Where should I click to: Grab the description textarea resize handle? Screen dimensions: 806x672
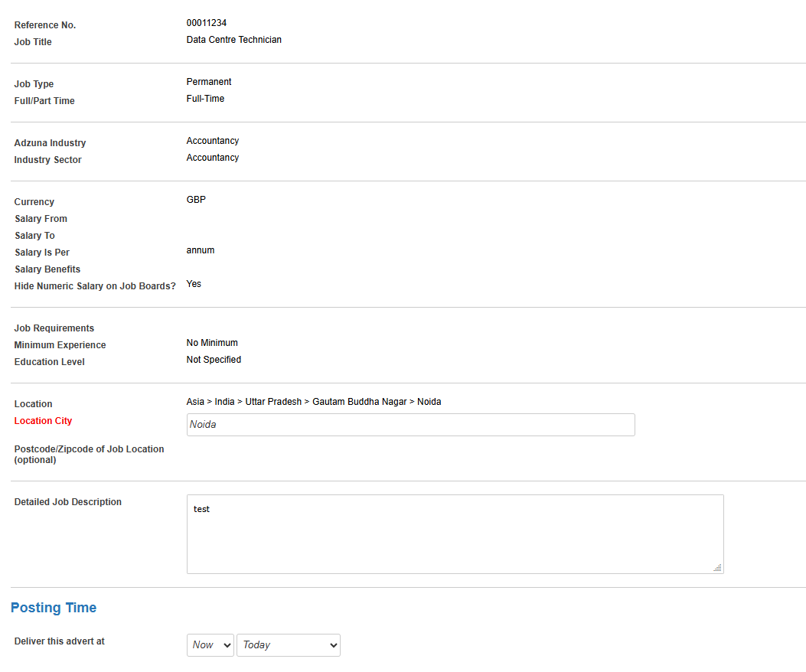(717, 568)
